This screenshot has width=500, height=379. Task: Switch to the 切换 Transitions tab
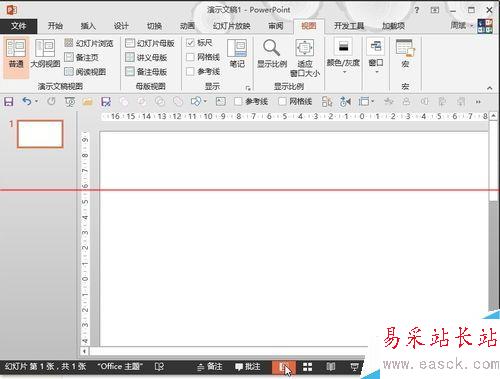pos(154,26)
